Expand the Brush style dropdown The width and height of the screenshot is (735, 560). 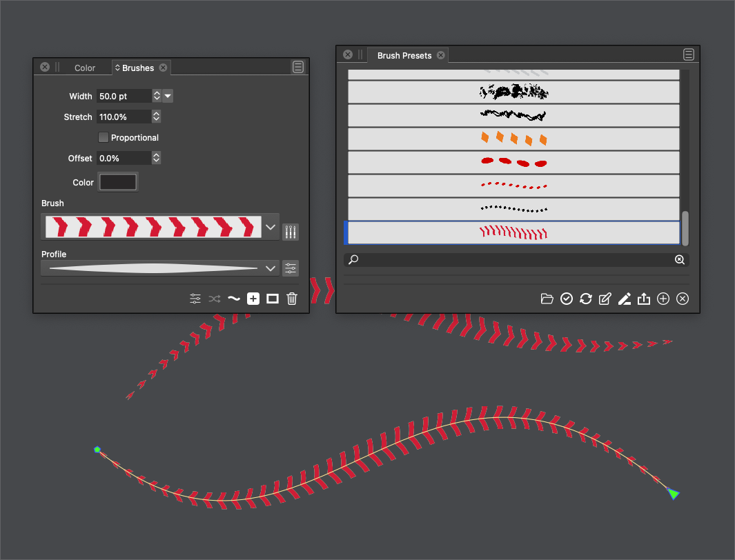pyautogui.click(x=271, y=227)
